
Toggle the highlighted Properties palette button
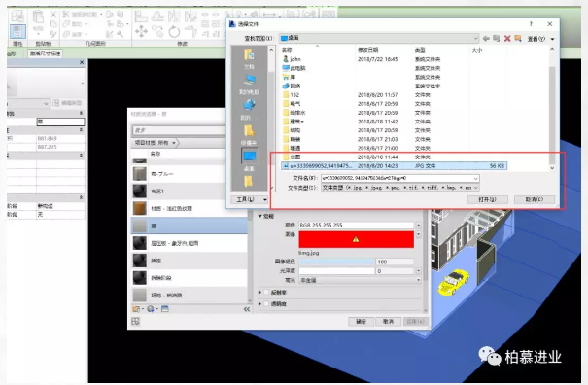pyautogui.click(x=17, y=31)
